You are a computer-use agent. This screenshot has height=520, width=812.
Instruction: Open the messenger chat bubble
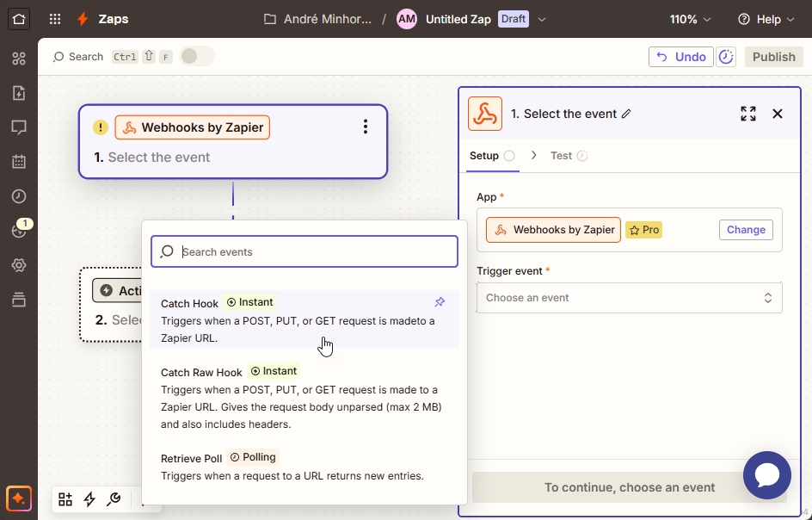click(x=766, y=474)
